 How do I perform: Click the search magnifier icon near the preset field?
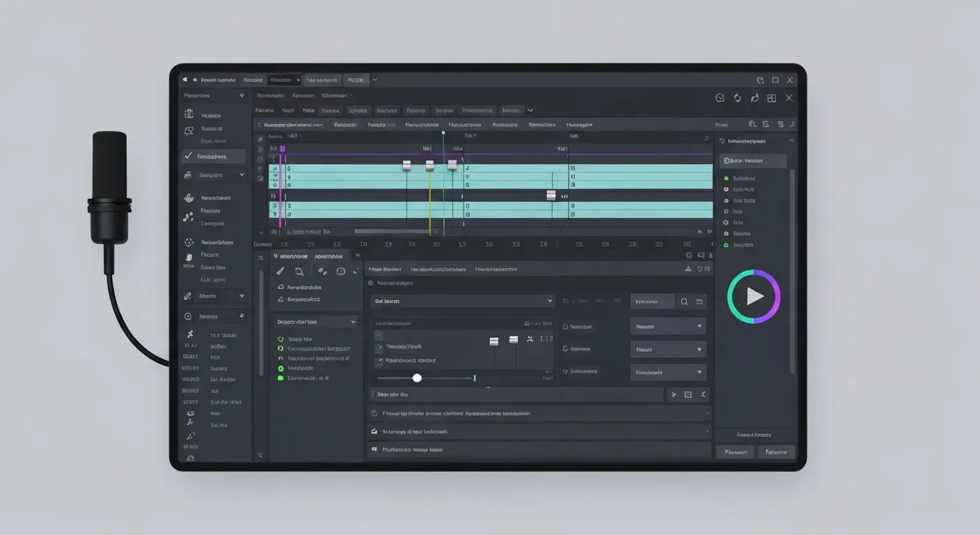click(684, 301)
